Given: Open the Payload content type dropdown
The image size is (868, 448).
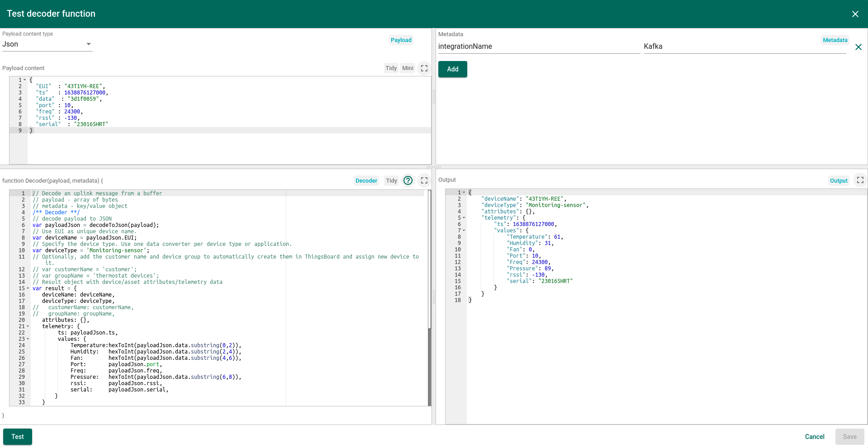Looking at the screenshot, I should click(89, 44).
